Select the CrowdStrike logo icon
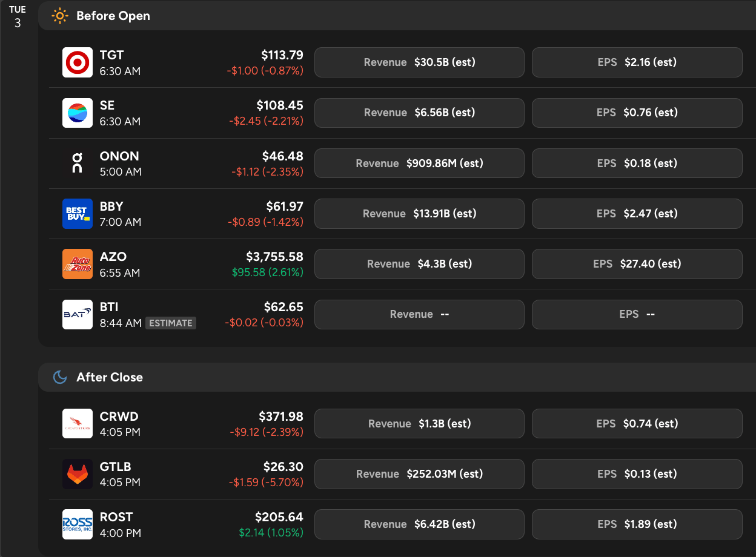The image size is (756, 557). point(78,424)
